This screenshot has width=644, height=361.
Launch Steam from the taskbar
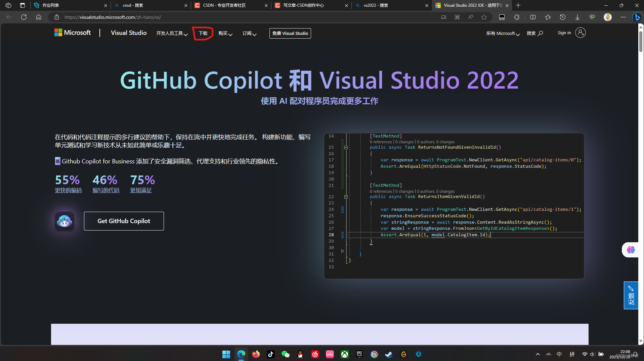pyautogui.click(x=389, y=354)
